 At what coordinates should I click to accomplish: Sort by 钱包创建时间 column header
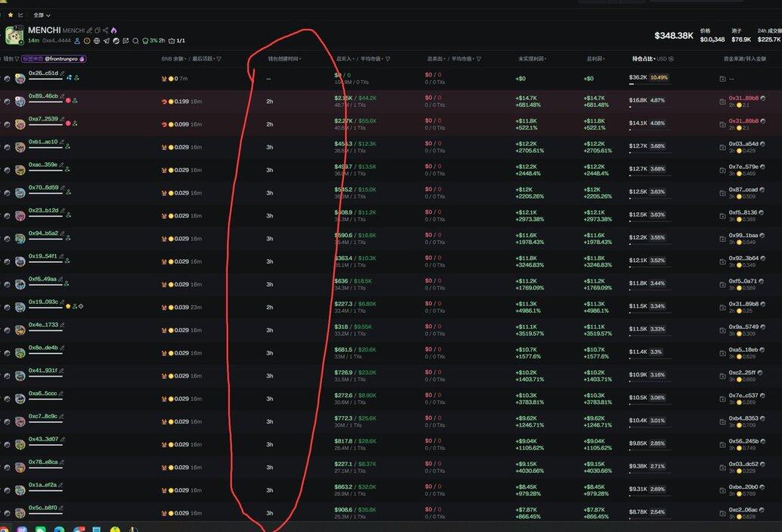coord(284,58)
